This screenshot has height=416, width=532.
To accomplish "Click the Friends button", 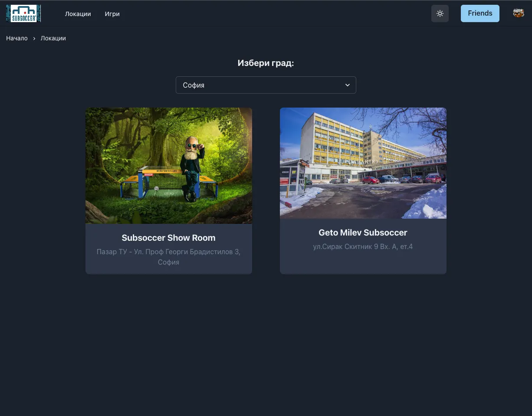I will click(480, 13).
